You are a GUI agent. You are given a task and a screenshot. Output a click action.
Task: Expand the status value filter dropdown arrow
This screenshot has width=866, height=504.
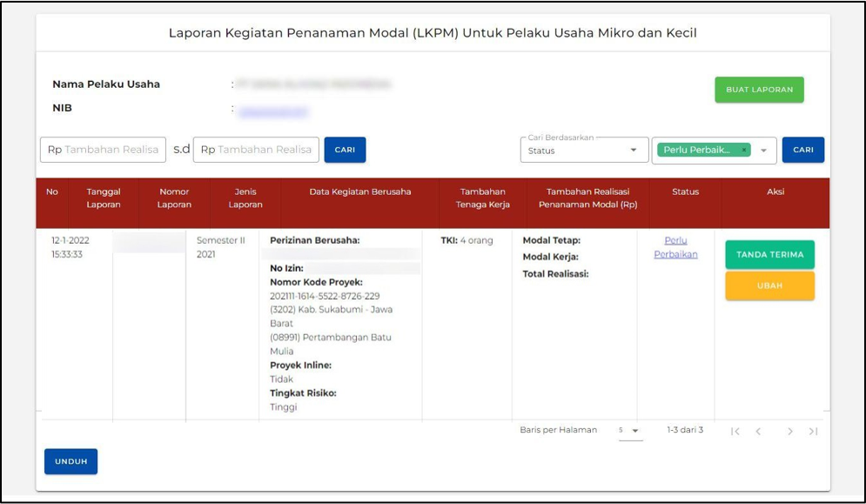pos(764,151)
